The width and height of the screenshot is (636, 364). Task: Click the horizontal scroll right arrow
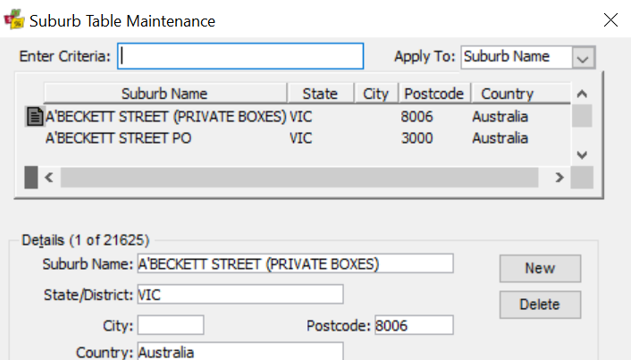(559, 177)
